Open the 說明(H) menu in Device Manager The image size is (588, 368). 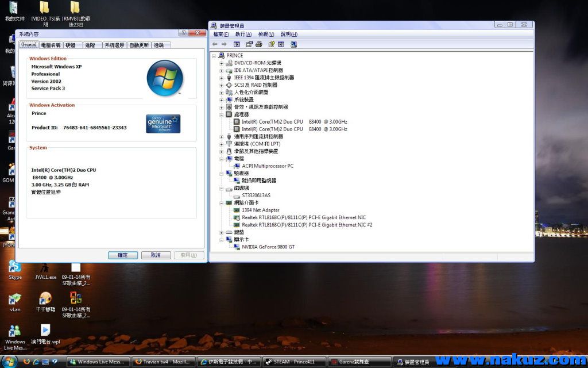[289, 34]
